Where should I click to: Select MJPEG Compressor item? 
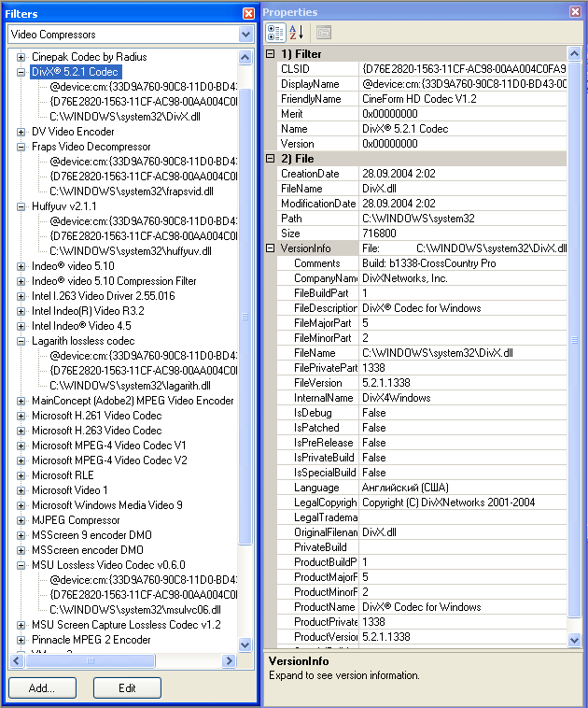click(x=76, y=520)
